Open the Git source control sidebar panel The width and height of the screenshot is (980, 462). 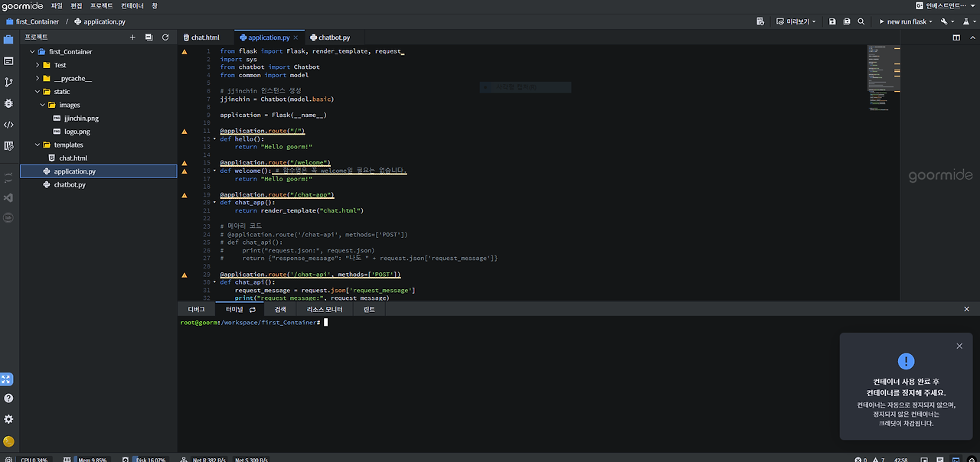(x=8, y=82)
